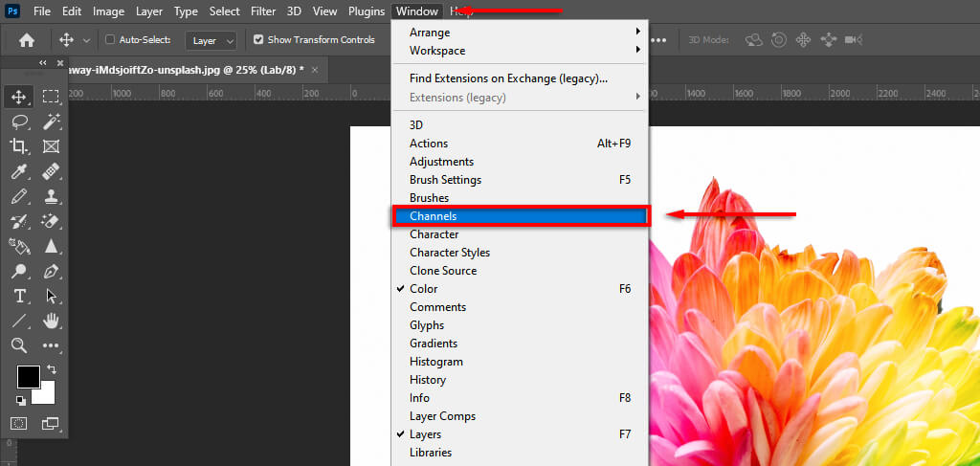The height and width of the screenshot is (466, 980).
Task: Switch to the Hand tool
Action: (52, 321)
